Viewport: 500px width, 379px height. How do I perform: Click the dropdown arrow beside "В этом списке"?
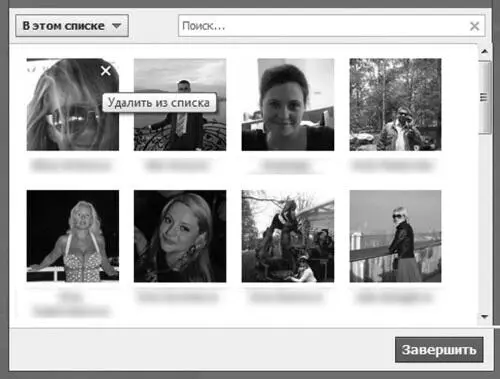[116, 26]
